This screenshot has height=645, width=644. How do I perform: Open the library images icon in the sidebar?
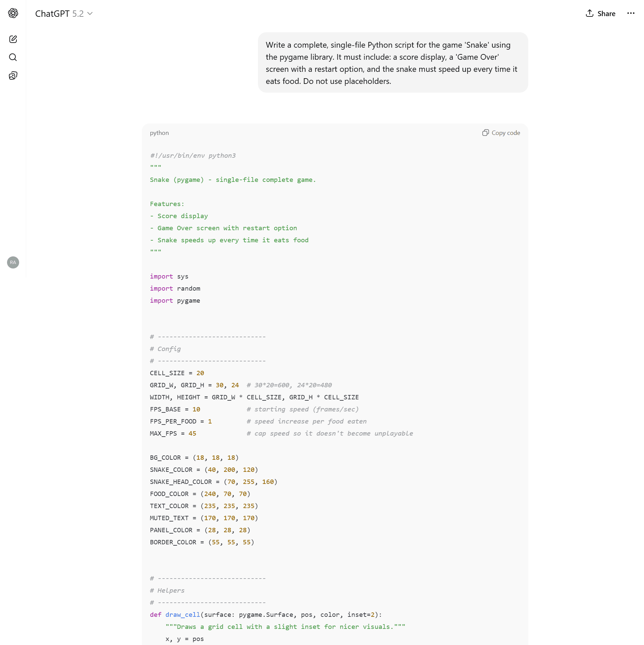pos(13,76)
